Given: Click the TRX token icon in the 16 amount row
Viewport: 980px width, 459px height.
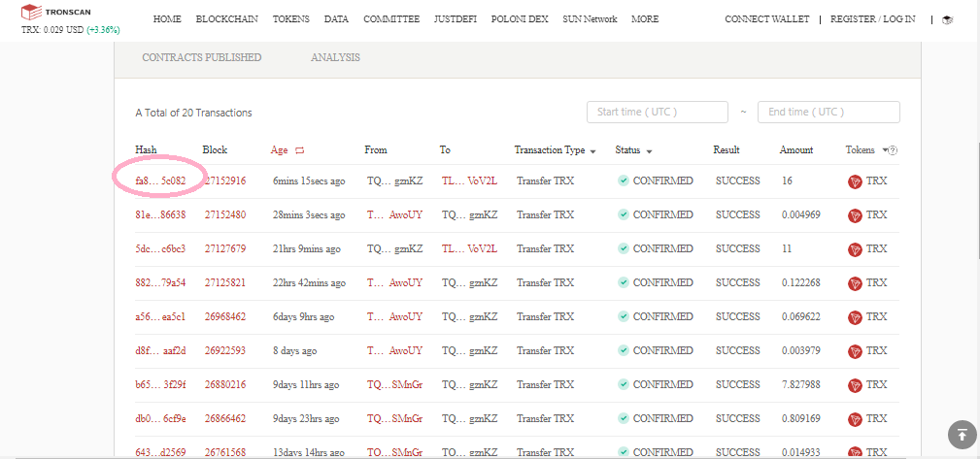Looking at the screenshot, I should [x=855, y=181].
